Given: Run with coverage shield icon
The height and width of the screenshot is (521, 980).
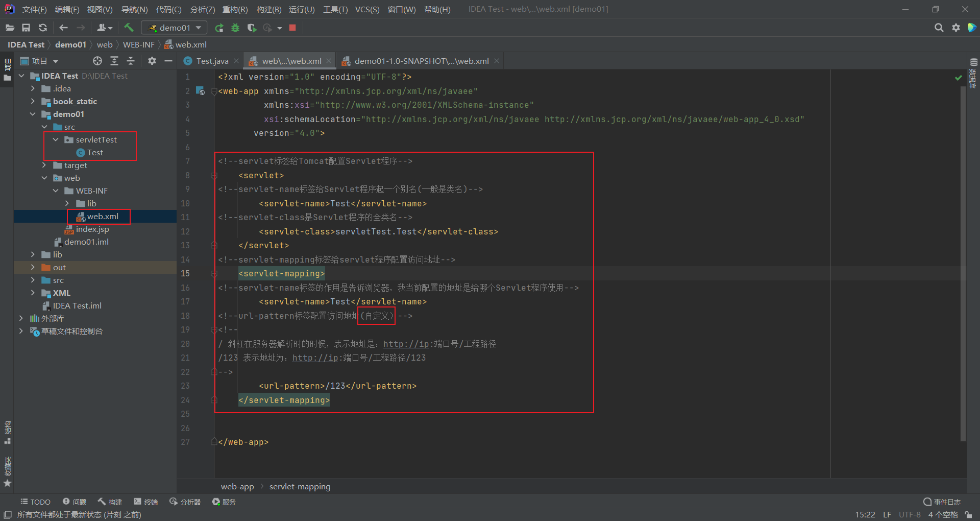Looking at the screenshot, I should [252, 28].
